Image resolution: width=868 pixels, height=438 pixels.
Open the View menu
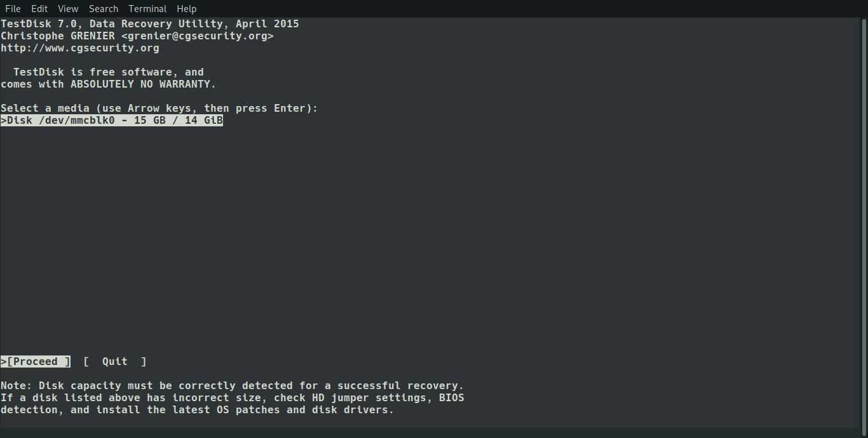68,9
